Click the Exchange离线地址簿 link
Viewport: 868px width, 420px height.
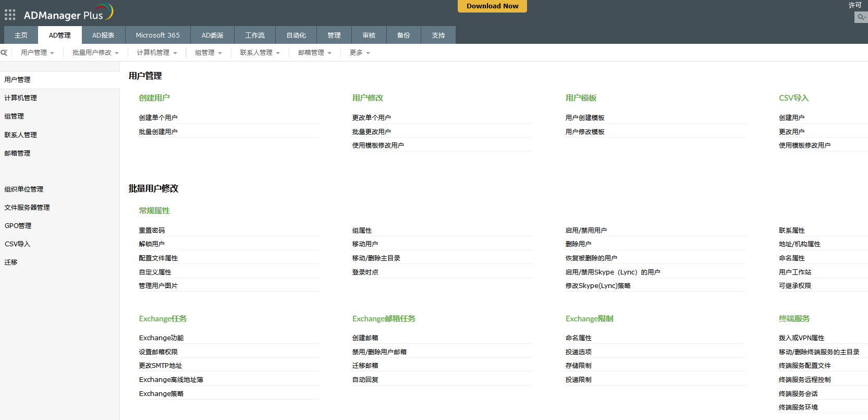click(171, 380)
